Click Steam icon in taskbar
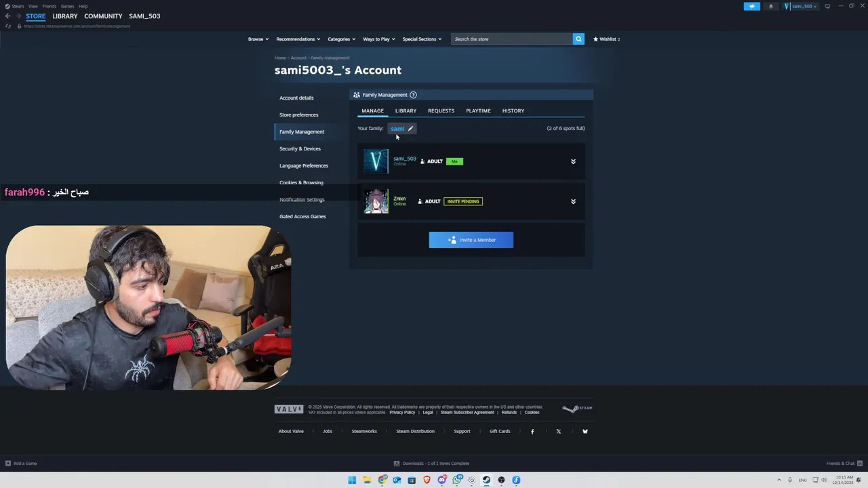The width and height of the screenshot is (868, 488). [486, 480]
